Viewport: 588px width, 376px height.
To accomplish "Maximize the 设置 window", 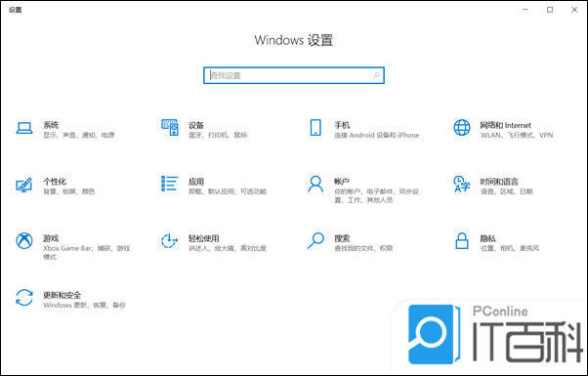I will [x=550, y=10].
